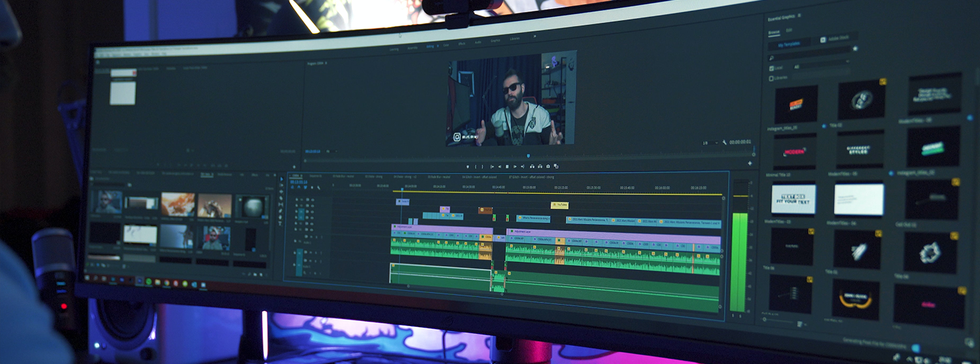
Task: Open the Button Editor plus icon
Action: [750, 163]
